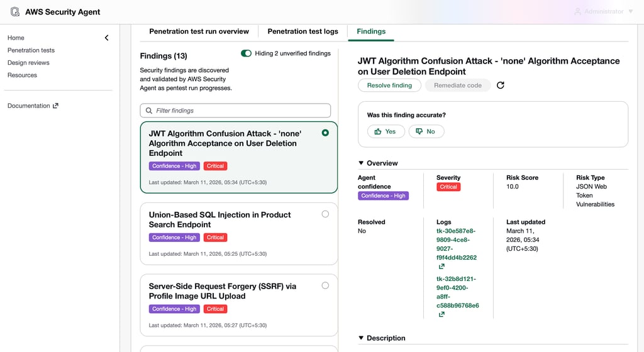Viewport: 644px width, 352px height.
Task: Open the tk-30e587e8 log link
Action: click(457, 245)
